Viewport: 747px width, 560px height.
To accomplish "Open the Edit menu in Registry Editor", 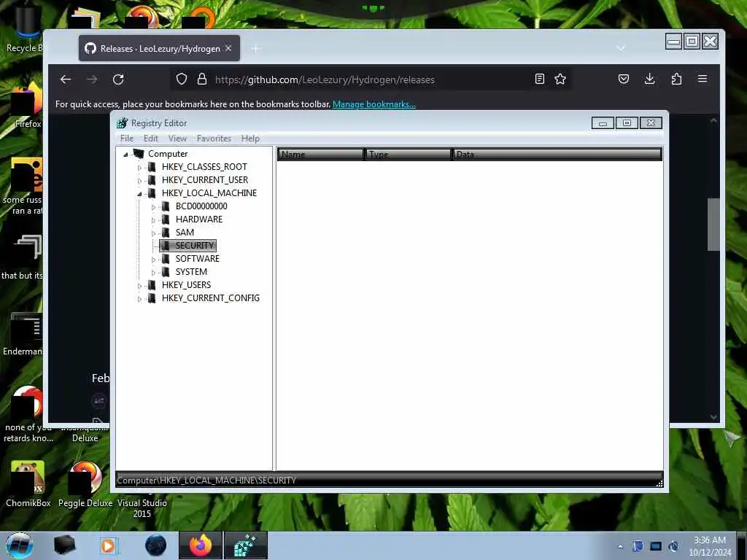I will point(150,139).
